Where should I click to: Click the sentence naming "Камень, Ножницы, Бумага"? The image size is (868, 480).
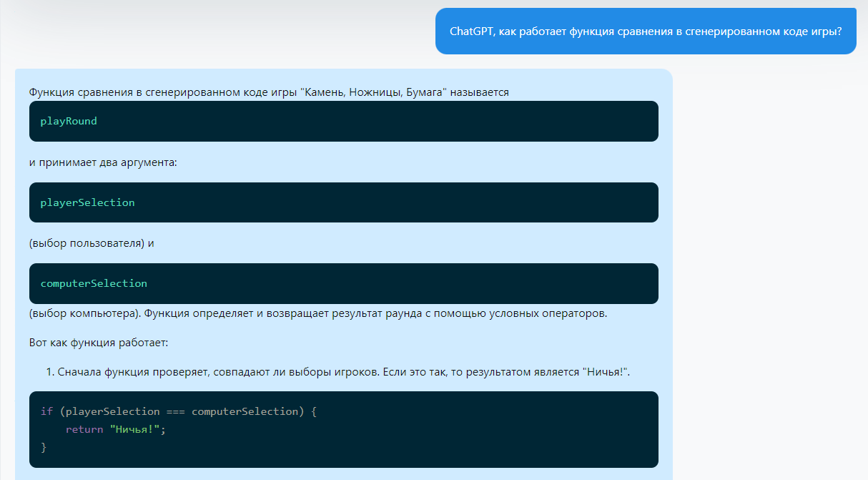pos(269,92)
